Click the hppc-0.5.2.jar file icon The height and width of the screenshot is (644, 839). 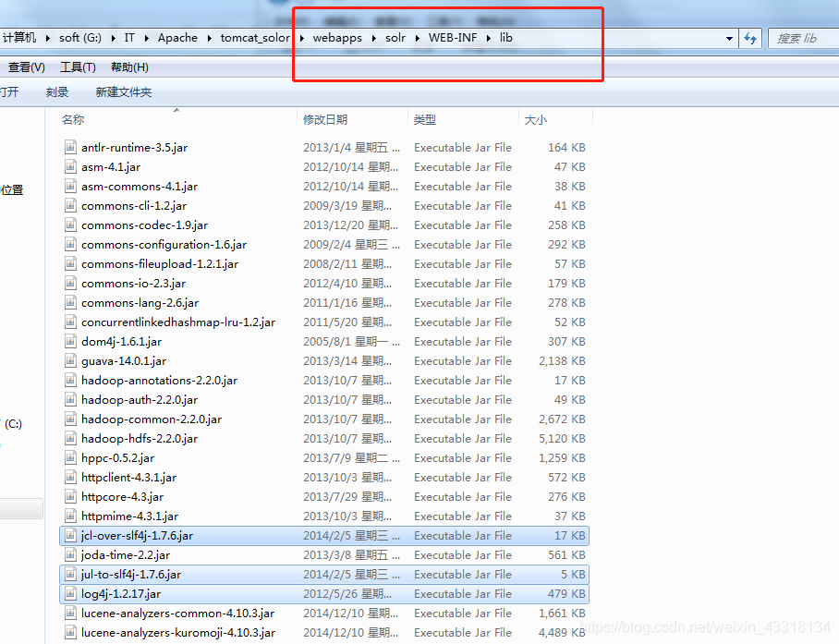70,458
